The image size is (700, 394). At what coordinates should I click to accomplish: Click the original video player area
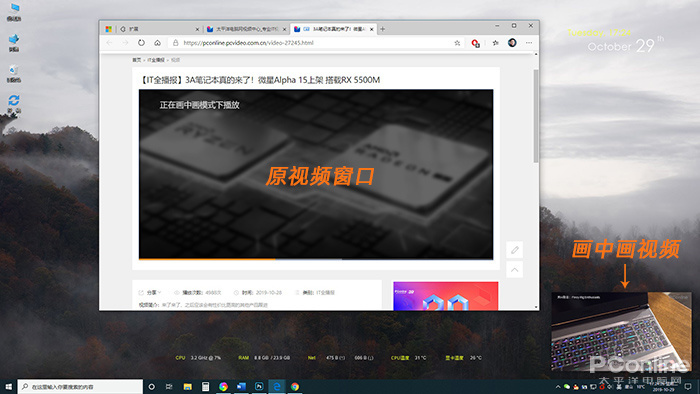coord(316,174)
